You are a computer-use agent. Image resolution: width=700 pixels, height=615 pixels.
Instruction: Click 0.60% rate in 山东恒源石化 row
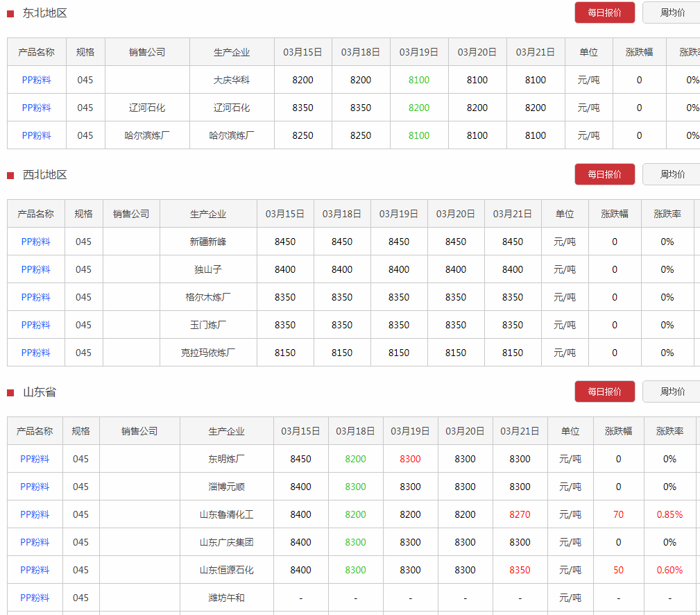click(x=669, y=570)
